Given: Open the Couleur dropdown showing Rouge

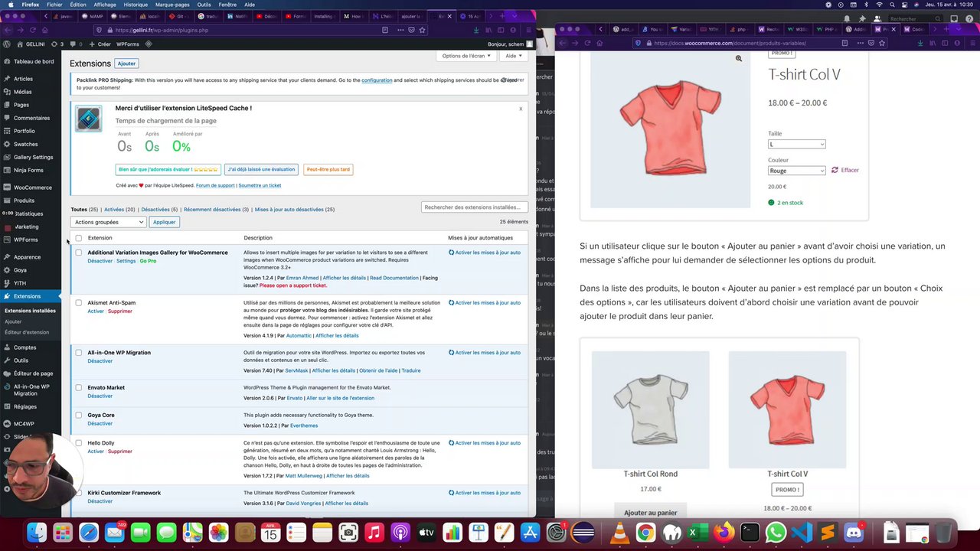Looking at the screenshot, I should tap(796, 171).
